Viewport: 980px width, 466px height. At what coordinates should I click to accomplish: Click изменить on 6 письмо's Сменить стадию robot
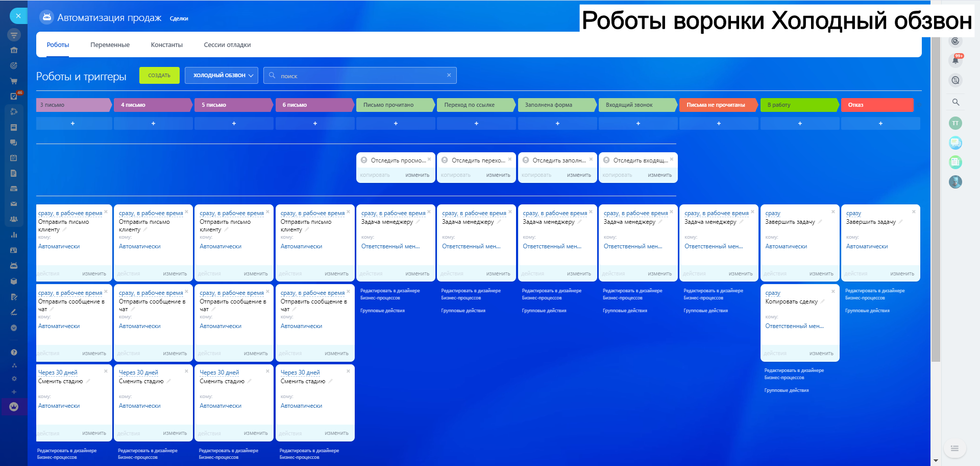337,433
